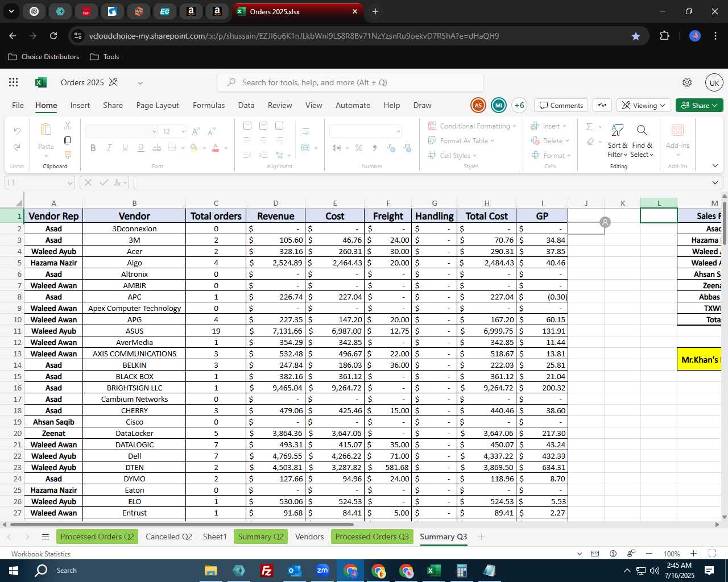Reload the browser page
The width and height of the screenshot is (728, 582).
pyautogui.click(x=53, y=36)
